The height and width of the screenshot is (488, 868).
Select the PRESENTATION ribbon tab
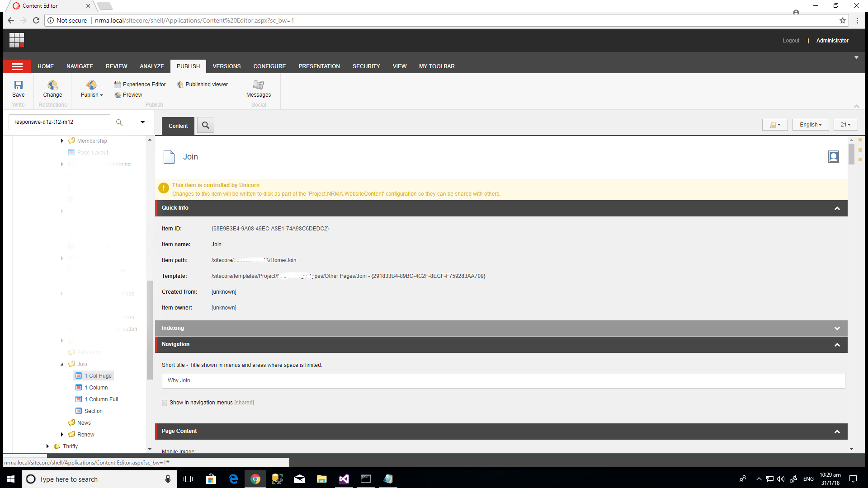pyautogui.click(x=319, y=66)
